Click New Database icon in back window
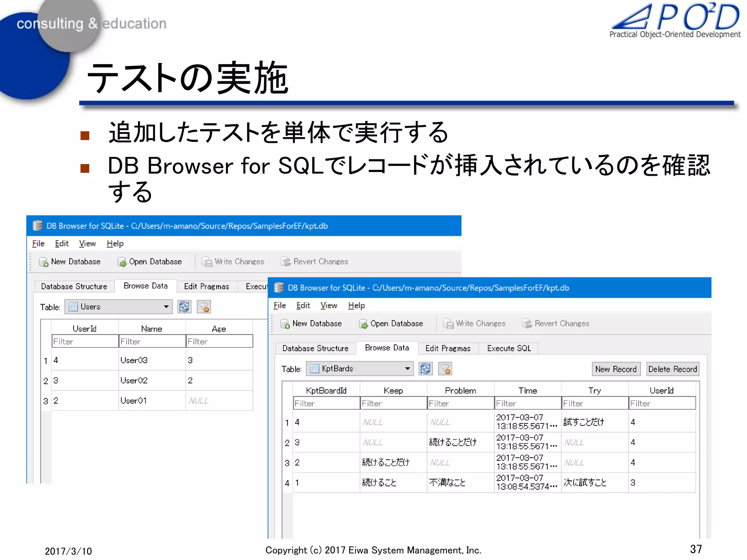 [x=44, y=262]
